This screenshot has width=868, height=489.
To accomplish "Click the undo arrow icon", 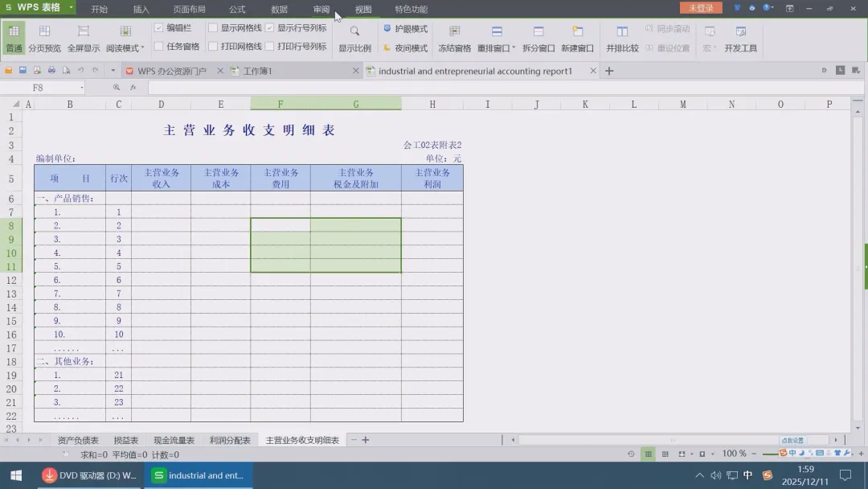I will tap(81, 70).
